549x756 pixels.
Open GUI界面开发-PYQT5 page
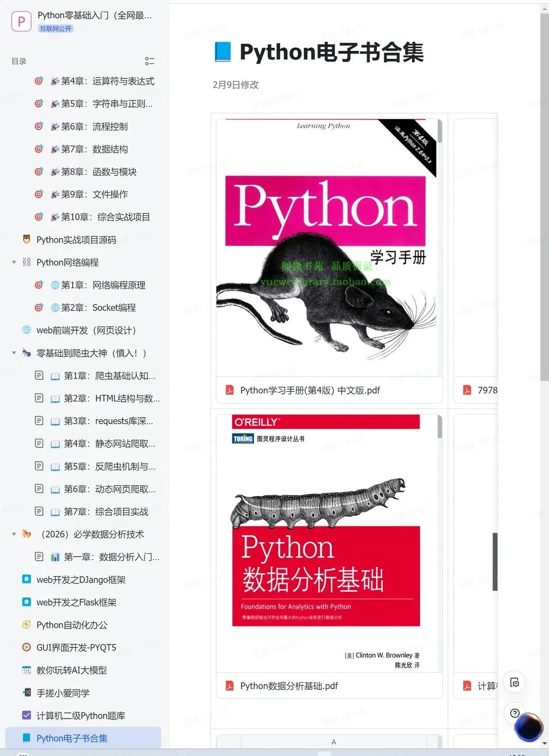(76, 648)
